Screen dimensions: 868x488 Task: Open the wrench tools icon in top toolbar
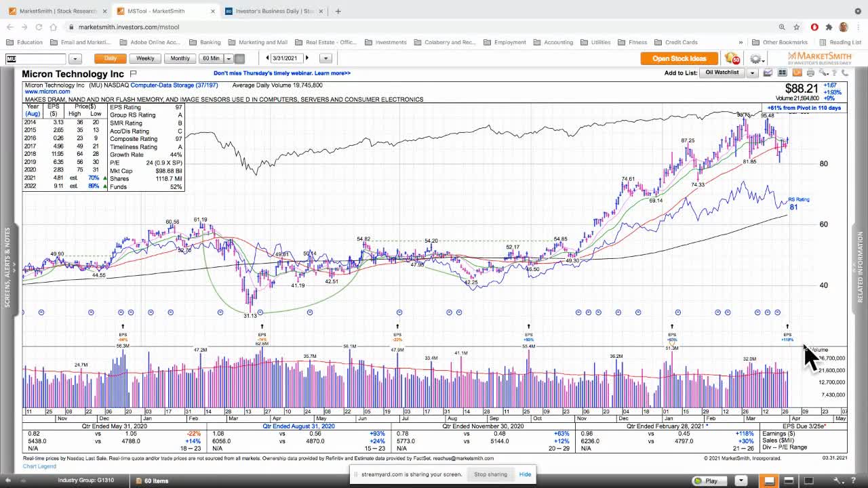pyautogui.click(x=823, y=73)
